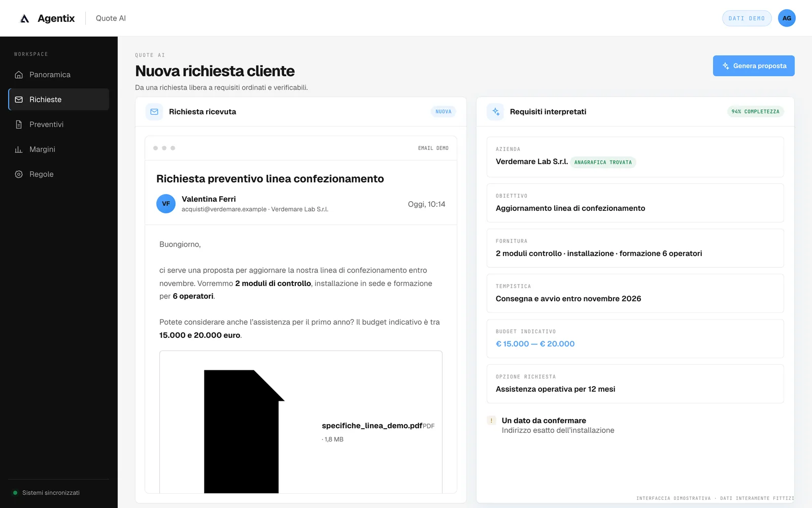This screenshot has height=508, width=812.
Task: Click the Regole gear icon
Action: click(19, 174)
